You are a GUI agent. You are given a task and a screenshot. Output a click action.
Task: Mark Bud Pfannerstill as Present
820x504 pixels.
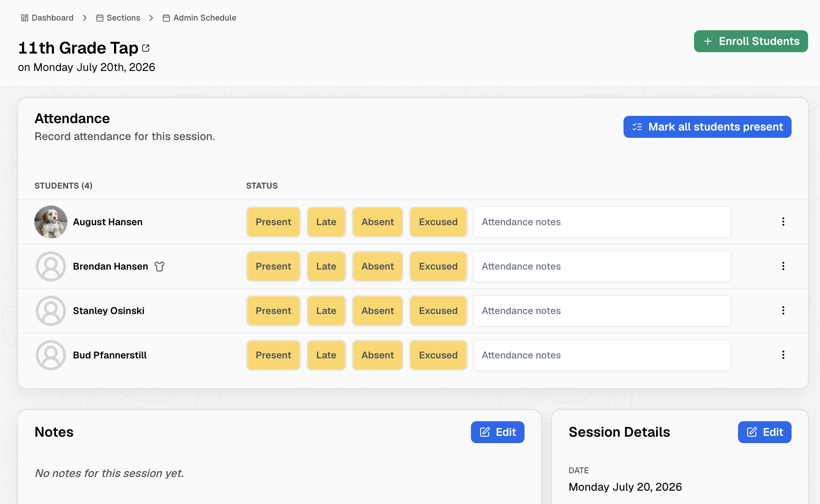click(273, 355)
